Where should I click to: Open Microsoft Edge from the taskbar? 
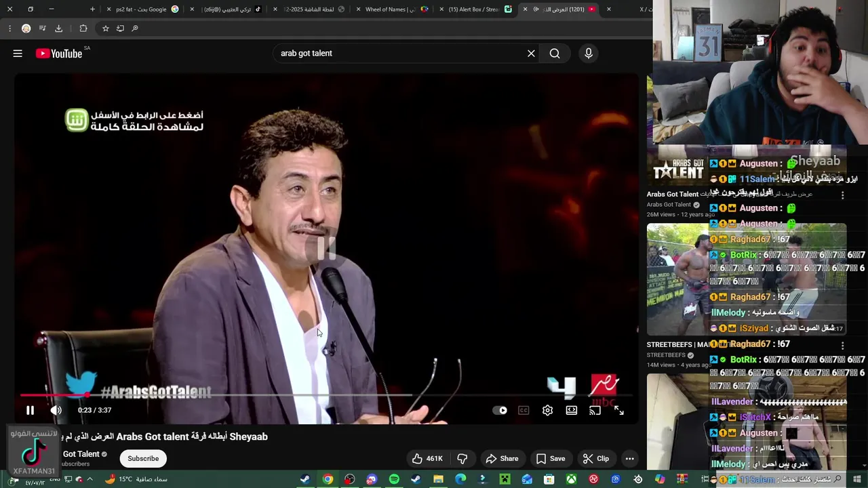pyautogui.click(x=460, y=479)
